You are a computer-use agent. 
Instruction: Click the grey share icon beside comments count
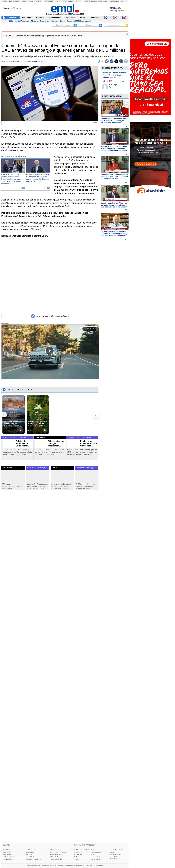(107, 61)
